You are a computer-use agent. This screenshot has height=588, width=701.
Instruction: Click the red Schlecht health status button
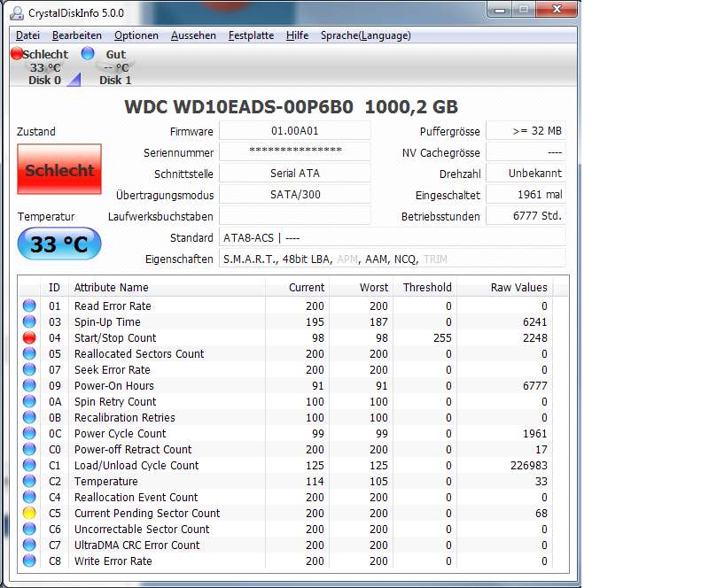coord(59,169)
